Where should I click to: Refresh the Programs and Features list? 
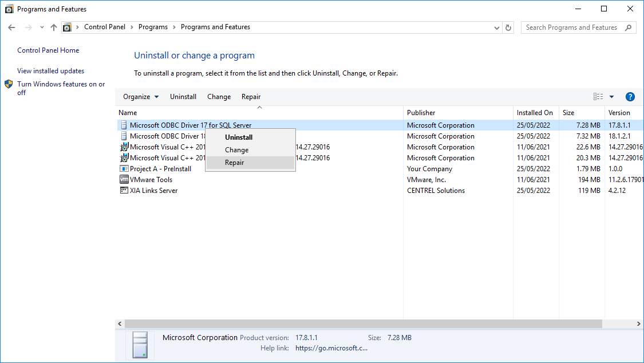click(x=508, y=27)
